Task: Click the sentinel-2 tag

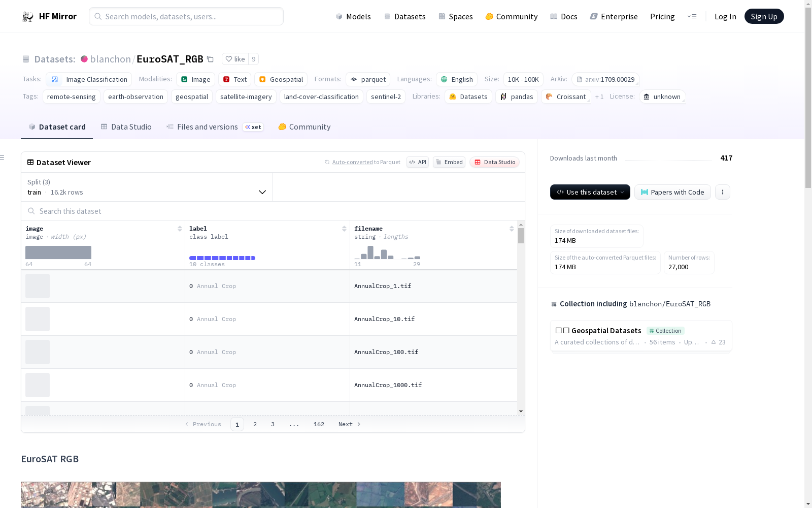Action: [x=386, y=97]
